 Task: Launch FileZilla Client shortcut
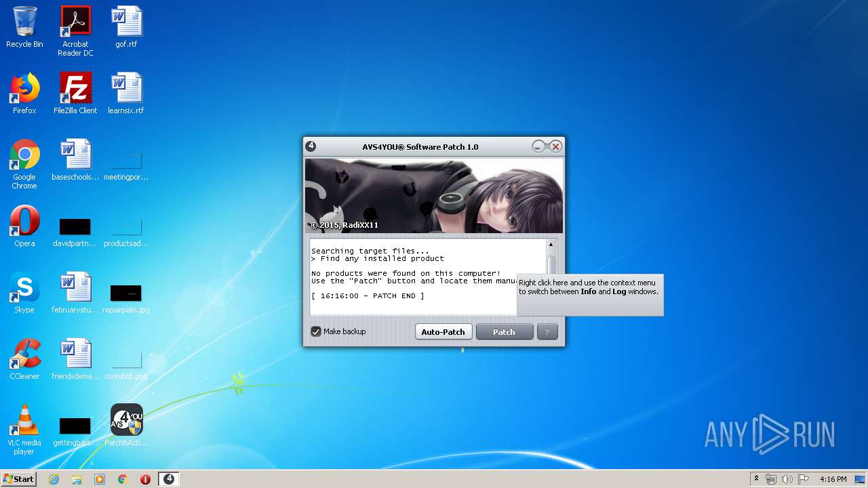click(75, 94)
